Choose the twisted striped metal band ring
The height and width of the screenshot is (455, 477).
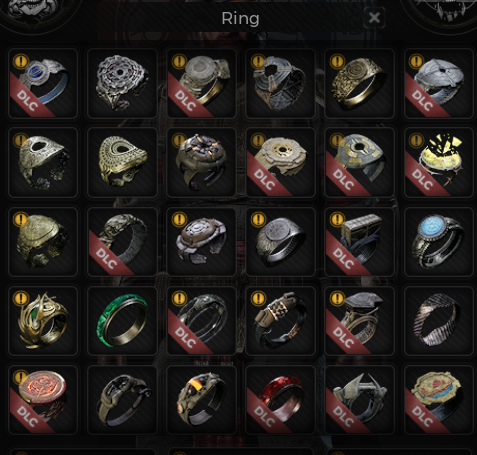pos(439,321)
